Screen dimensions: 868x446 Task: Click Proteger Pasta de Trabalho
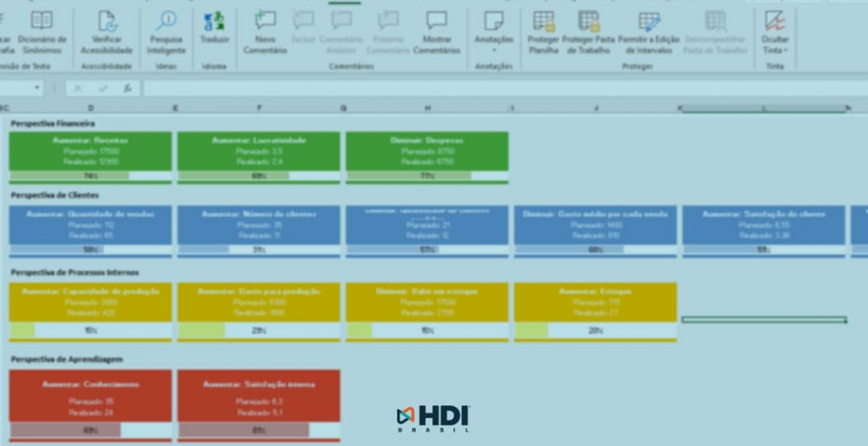point(589,33)
